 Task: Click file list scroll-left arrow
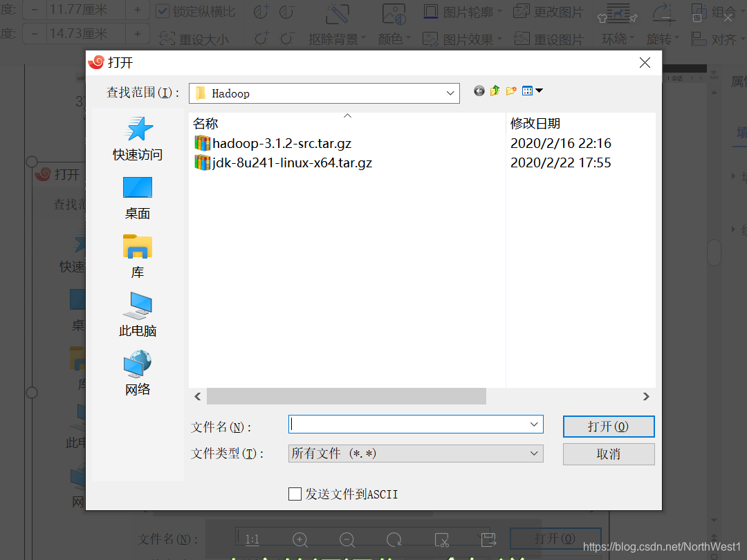[197, 396]
